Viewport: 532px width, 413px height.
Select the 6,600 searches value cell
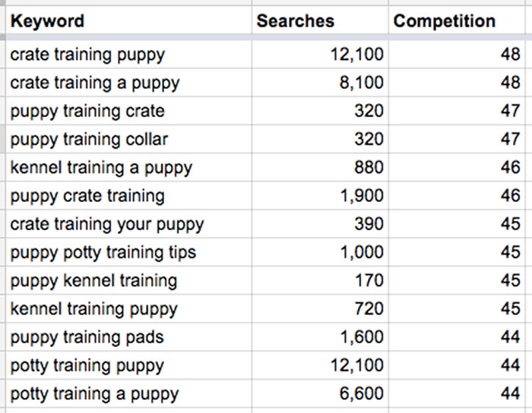point(319,394)
